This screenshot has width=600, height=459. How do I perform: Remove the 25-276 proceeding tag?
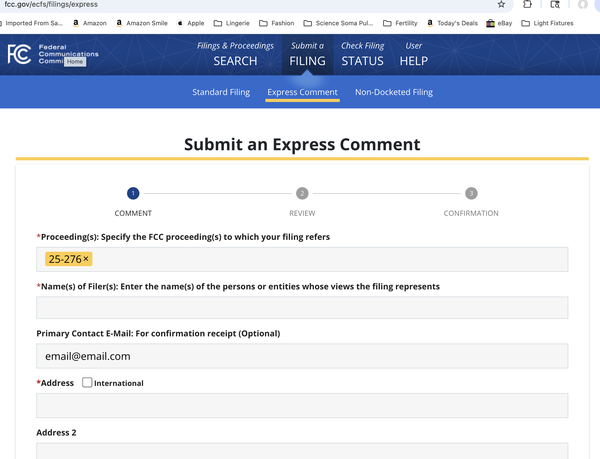(x=86, y=260)
